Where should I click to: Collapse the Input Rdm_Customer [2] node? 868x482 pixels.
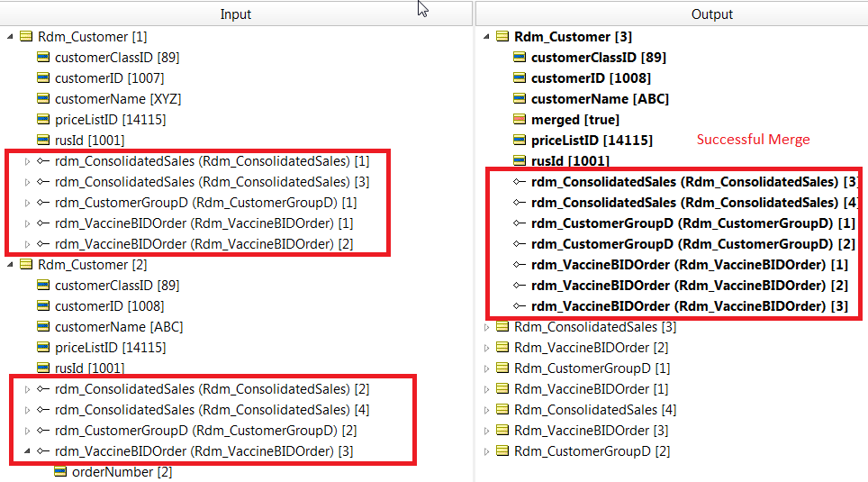coord(10,265)
